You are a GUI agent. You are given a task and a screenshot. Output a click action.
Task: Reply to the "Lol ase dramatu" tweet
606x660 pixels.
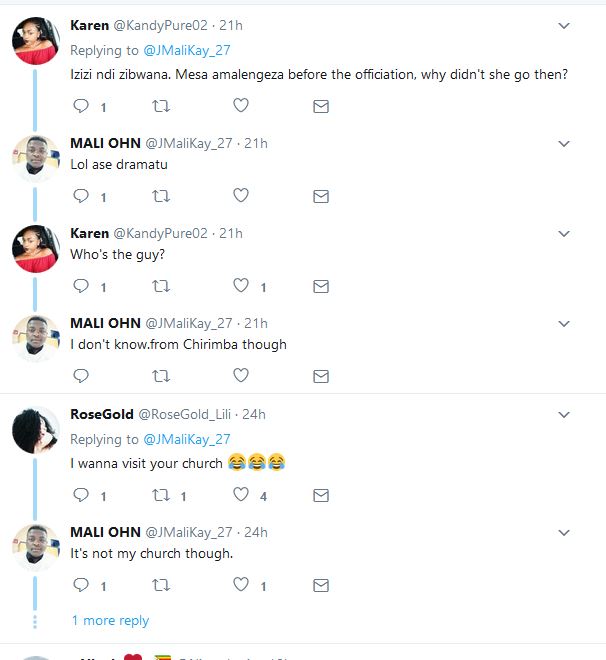[81, 196]
